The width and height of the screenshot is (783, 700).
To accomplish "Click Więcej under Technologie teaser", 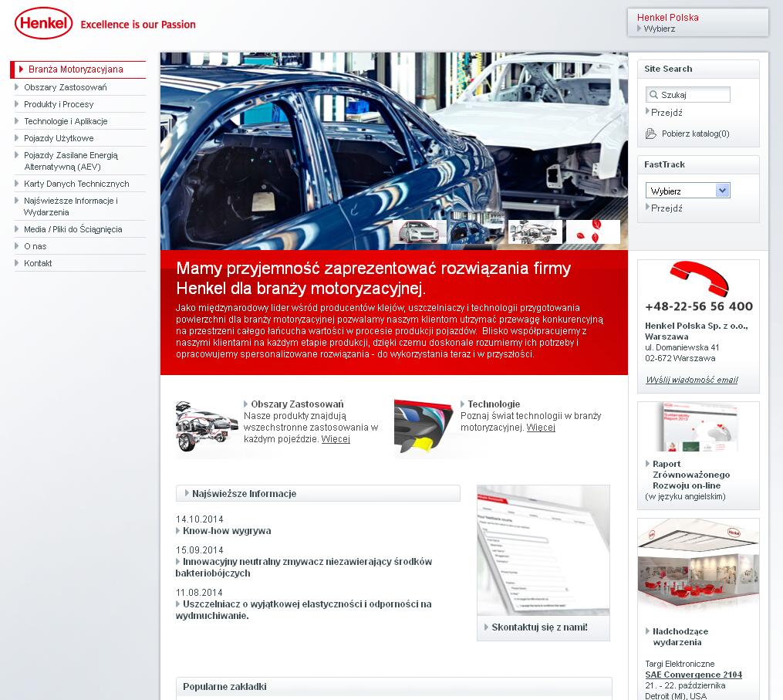I will point(541,428).
